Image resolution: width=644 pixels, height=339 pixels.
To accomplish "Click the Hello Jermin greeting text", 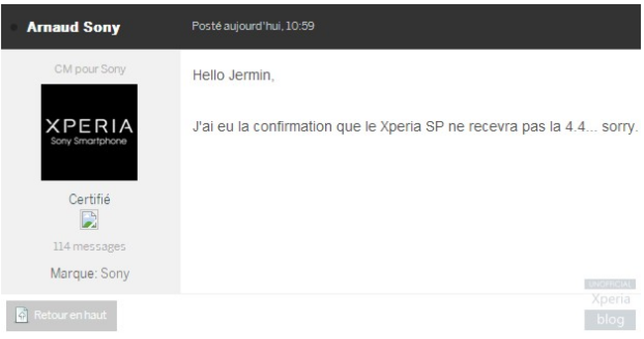I will coord(233,77).
